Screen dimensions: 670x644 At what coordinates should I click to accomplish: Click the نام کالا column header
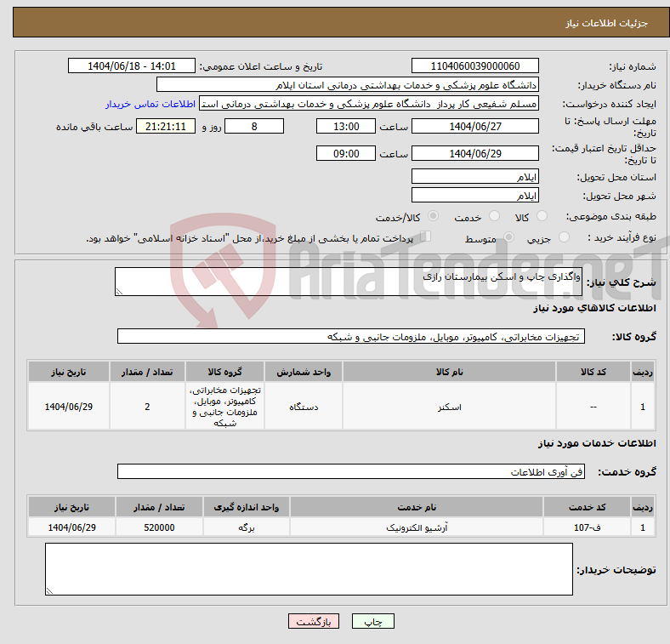pyautogui.click(x=449, y=372)
